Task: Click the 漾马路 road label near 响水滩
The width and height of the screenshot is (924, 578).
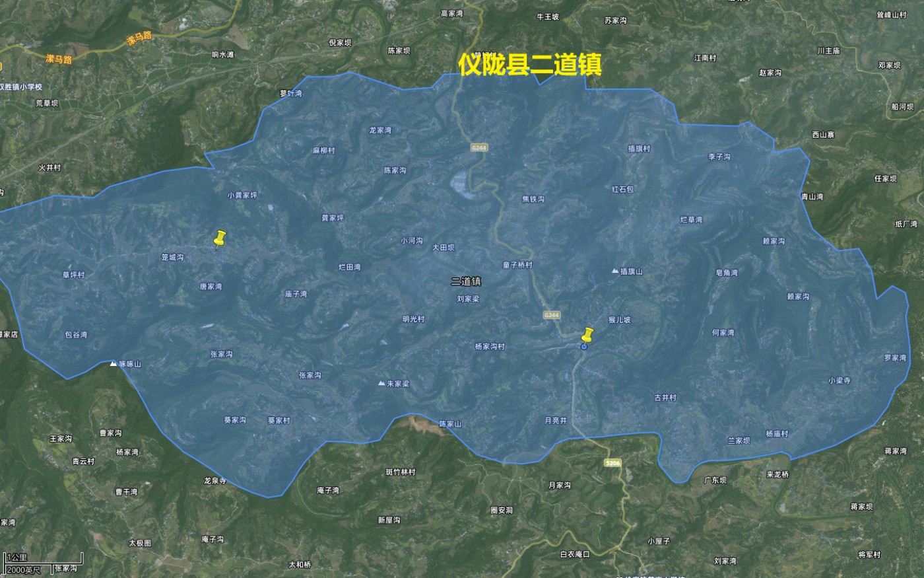Action: 139,39
